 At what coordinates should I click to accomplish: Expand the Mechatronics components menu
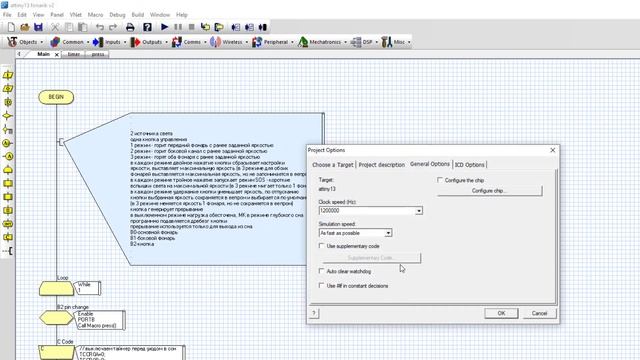pyautogui.click(x=322, y=42)
